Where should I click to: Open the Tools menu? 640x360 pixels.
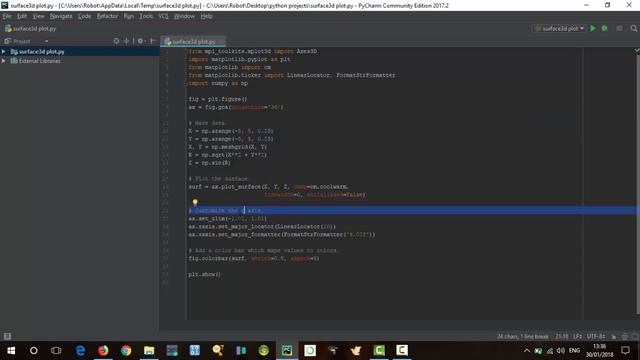(x=146, y=16)
